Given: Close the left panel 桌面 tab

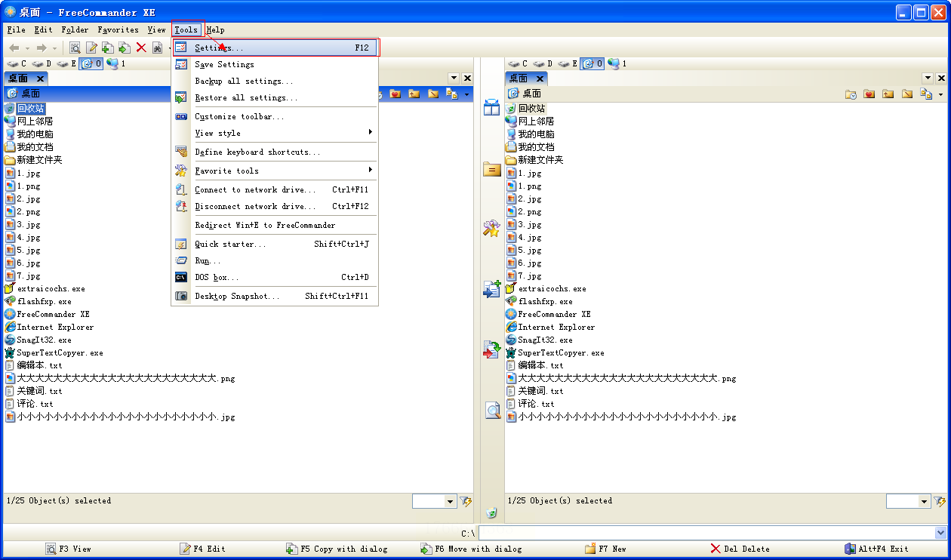Looking at the screenshot, I should click(41, 78).
